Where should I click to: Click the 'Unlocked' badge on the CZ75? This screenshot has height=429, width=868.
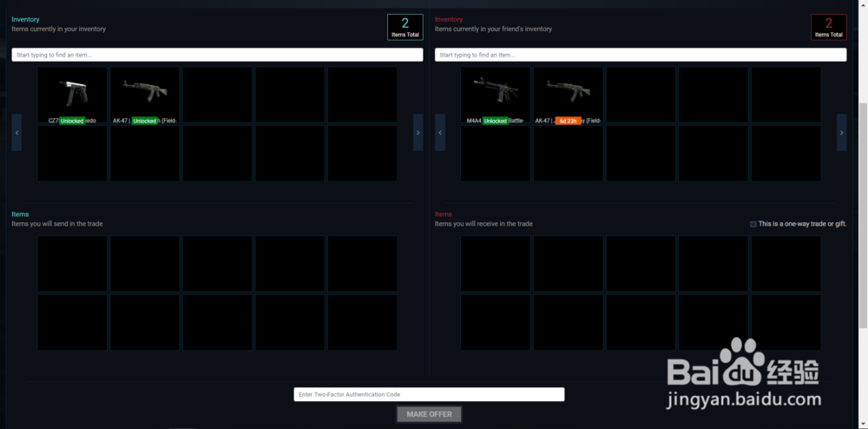pos(72,121)
